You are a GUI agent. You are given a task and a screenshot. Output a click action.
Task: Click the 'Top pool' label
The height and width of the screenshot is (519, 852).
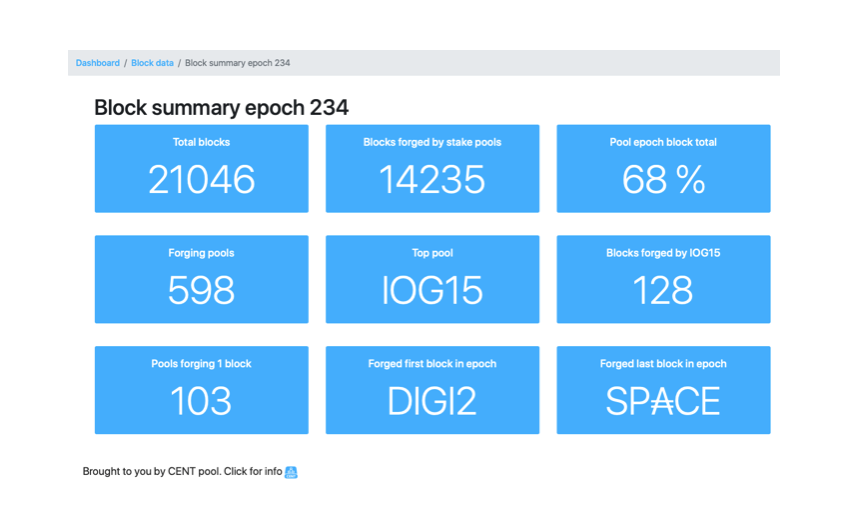click(x=433, y=253)
